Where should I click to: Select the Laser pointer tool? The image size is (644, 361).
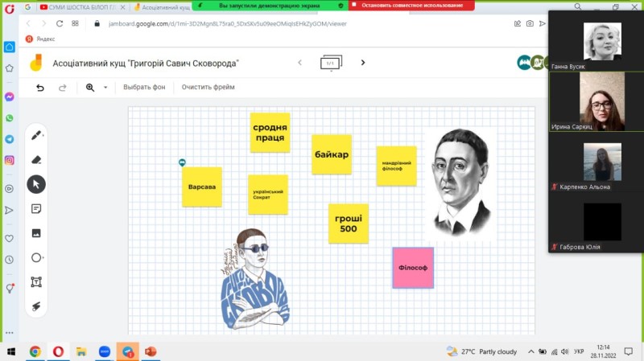coord(36,306)
